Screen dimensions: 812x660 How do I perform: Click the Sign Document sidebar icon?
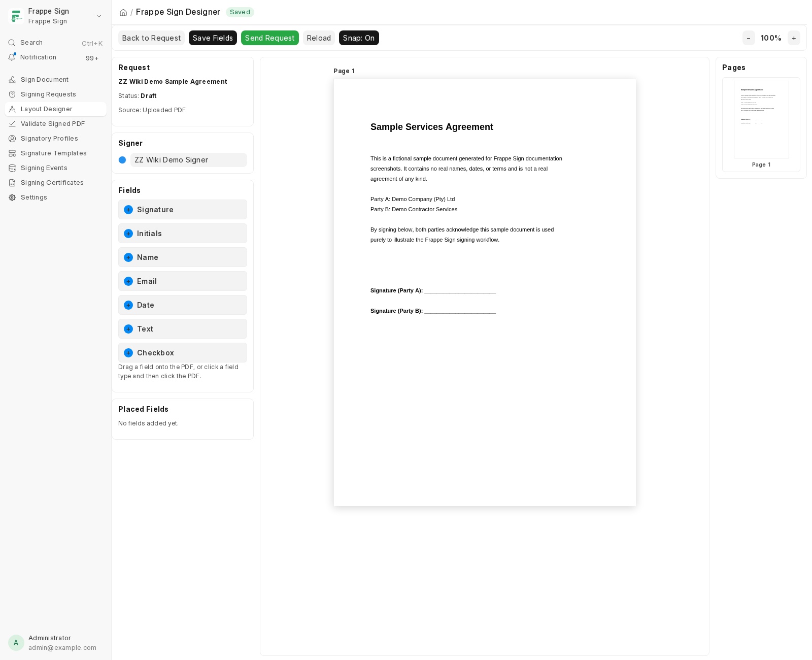[12, 80]
